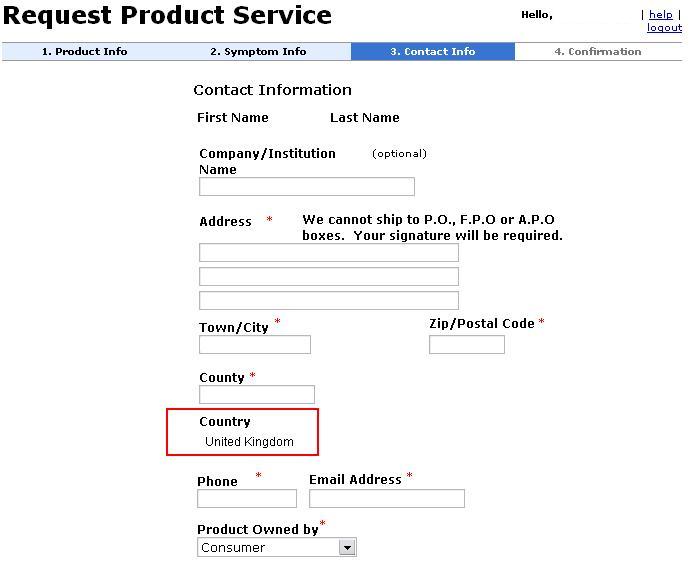Open the Product Owned by dropdown arrow
Viewport: 696px width, 574px height.
tap(347, 547)
